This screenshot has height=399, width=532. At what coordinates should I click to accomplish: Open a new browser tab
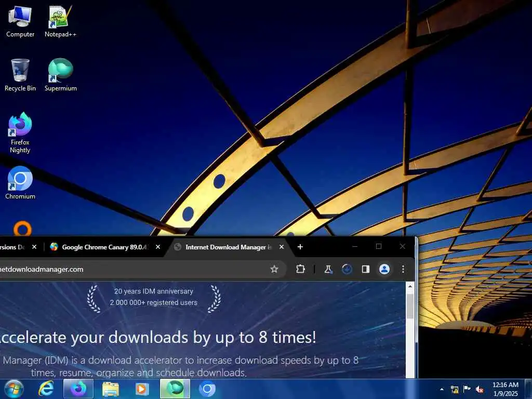click(300, 247)
